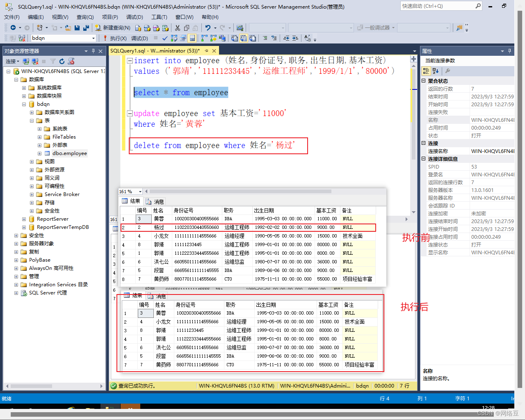Click Results to File icon
Image resolution: width=525 pixels, height=420 pixels.
tap(253, 38)
